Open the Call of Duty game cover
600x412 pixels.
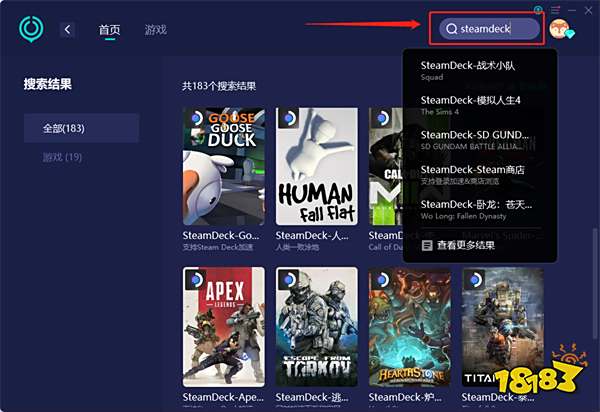point(386,166)
